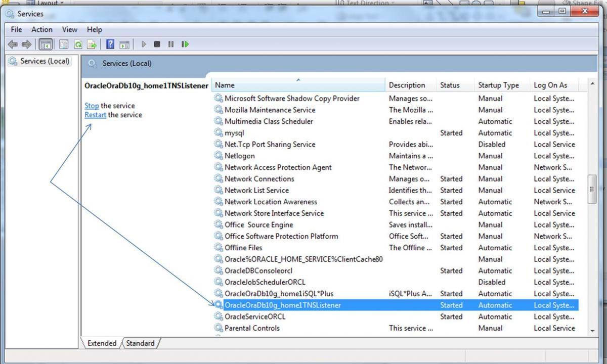Viewport: 607px width, 364px height.
Task: Open the blue Help question-mark icon
Action: tap(110, 44)
